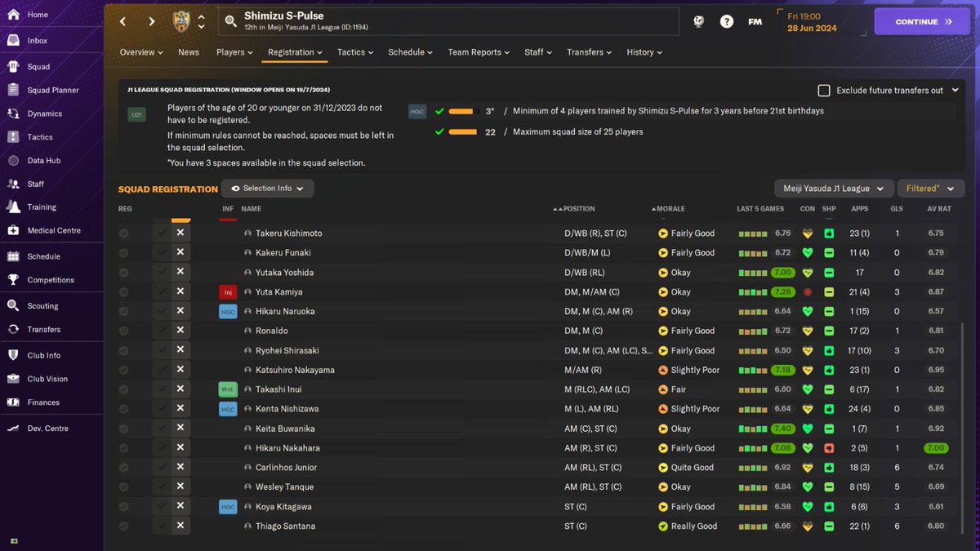Click the home-grown players 3* progress bar

pos(461,111)
